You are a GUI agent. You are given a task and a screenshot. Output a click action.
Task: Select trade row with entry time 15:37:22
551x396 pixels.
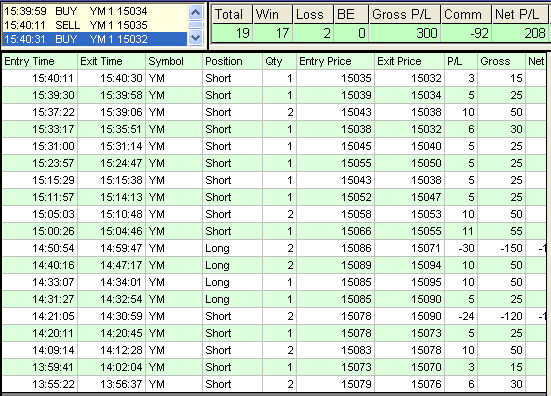coord(274,112)
